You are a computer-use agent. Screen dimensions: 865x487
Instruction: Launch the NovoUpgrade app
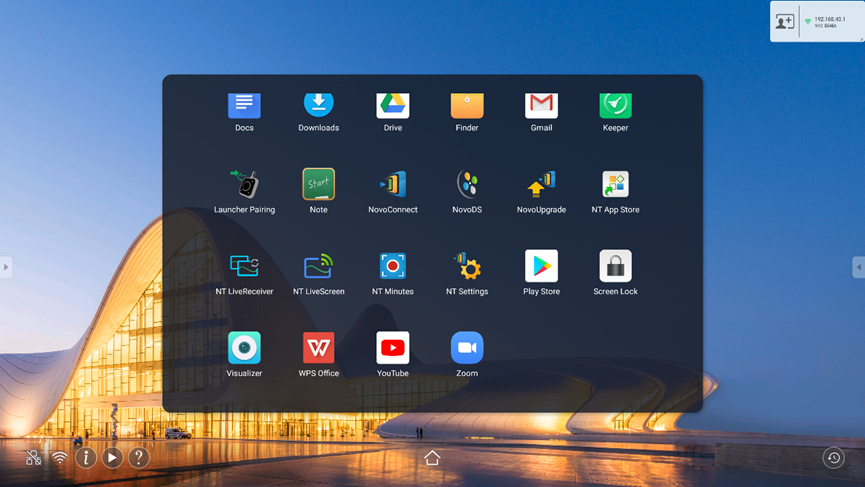pos(541,184)
